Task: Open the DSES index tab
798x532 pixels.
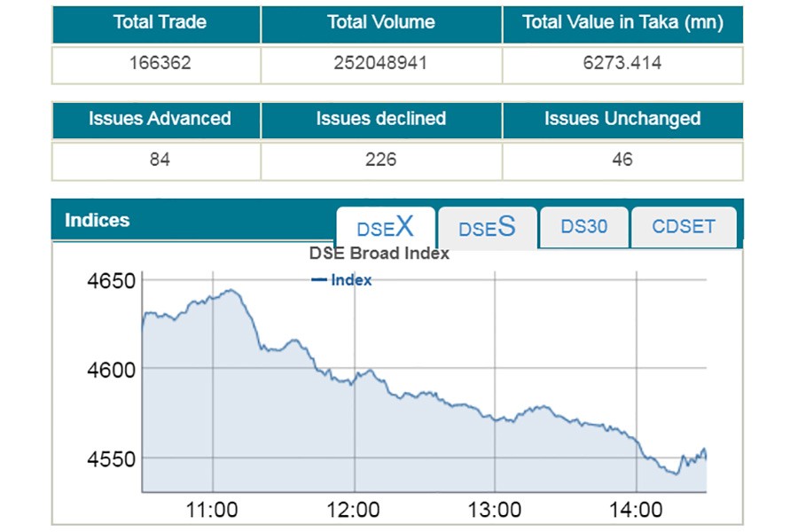Action: pyautogui.click(x=486, y=228)
